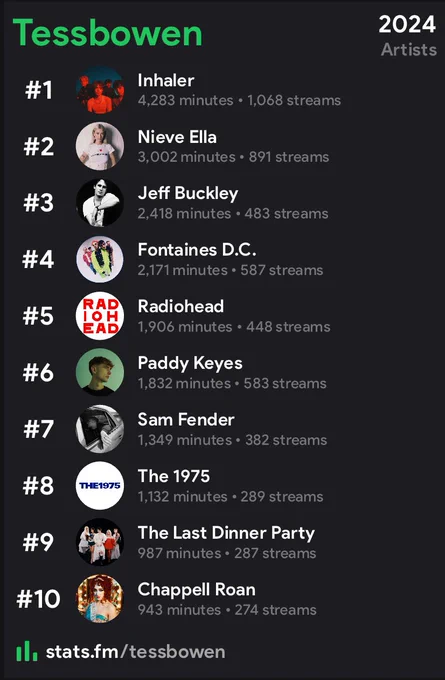
Task: Click the #1 rank number
Action: (x=39, y=90)
